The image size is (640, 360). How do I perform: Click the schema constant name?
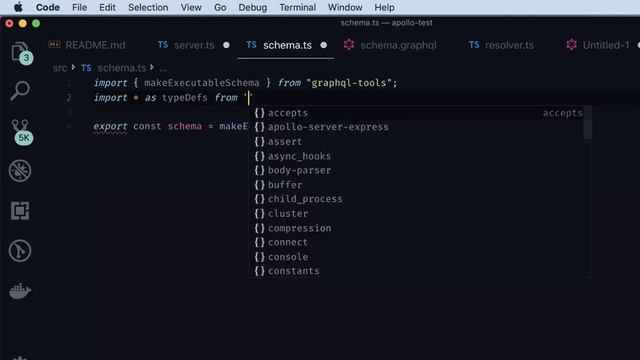click(184, 126)
